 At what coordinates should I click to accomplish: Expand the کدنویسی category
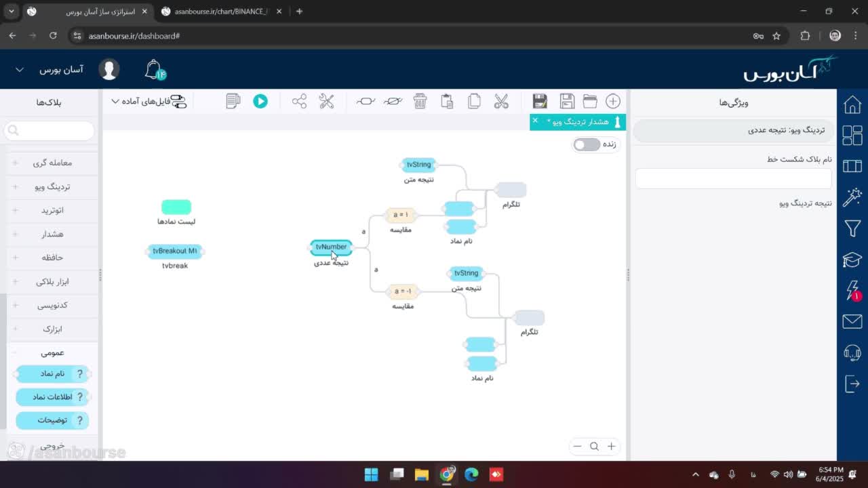[x=51, y=305]
